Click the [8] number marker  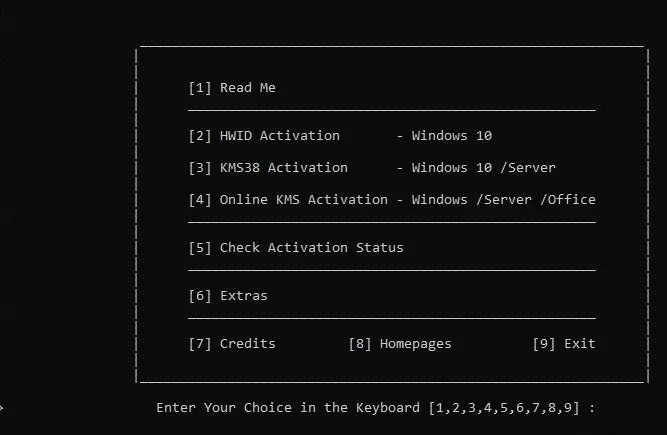click(360, 344)
